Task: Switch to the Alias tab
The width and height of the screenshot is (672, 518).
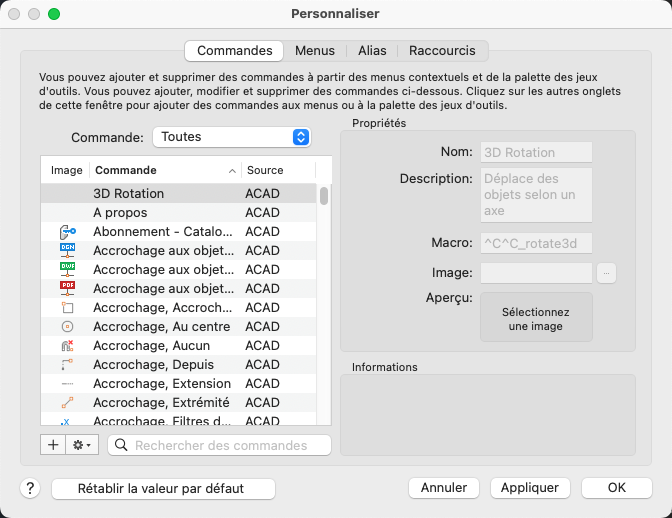Action: pyautogui.click(x=372, y=50)
